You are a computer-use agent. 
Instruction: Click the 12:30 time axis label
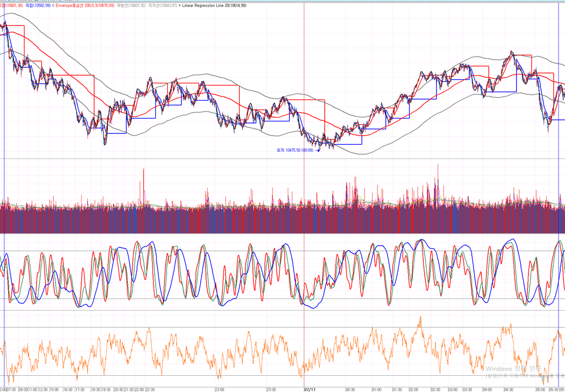click(x=43, y=389)
